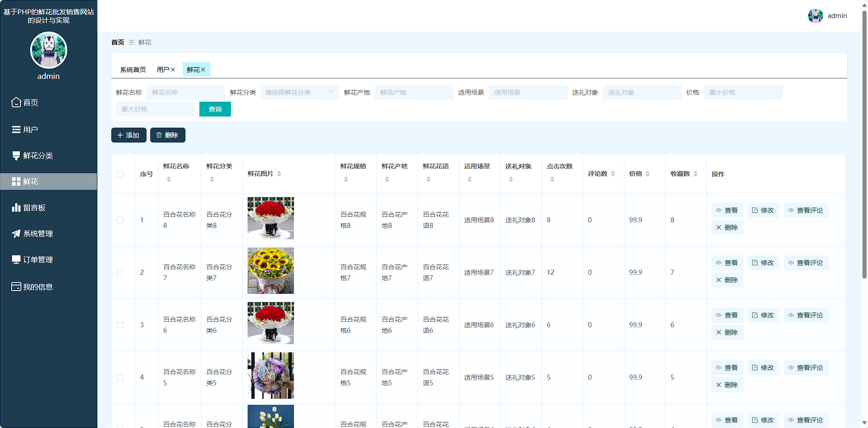Open 查看评论 for row 4
868x428 pixels.
806,368
